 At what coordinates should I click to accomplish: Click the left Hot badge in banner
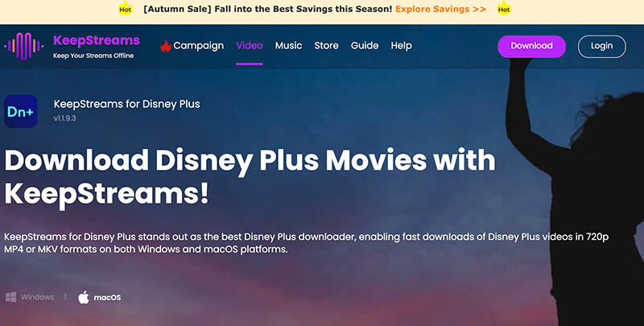pos(125,10)
